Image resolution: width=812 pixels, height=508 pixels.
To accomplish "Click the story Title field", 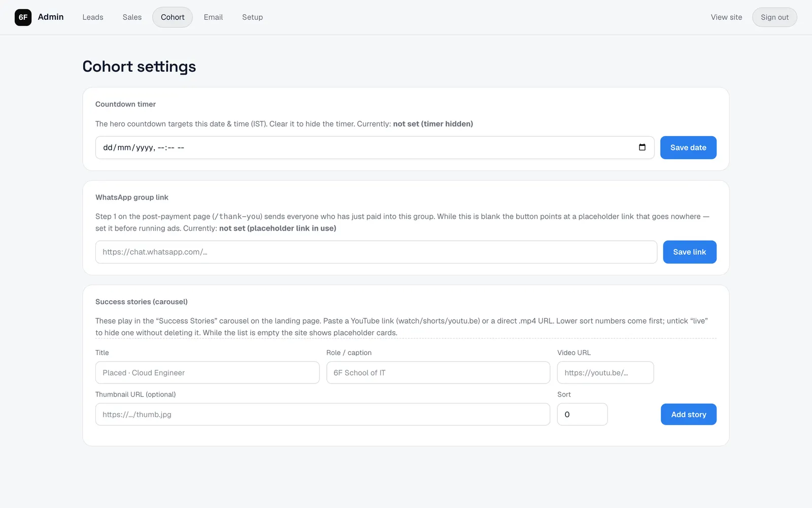I will click(207, 372).
